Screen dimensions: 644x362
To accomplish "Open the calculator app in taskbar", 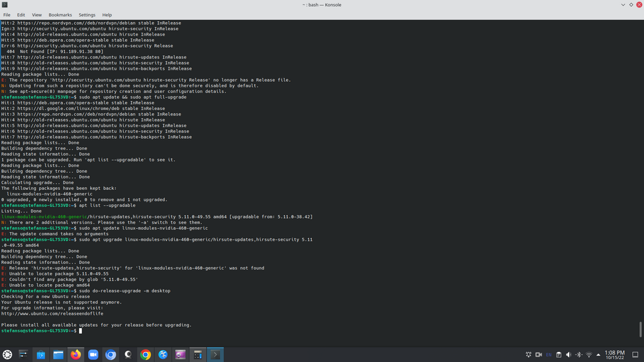I will point(197,354).
